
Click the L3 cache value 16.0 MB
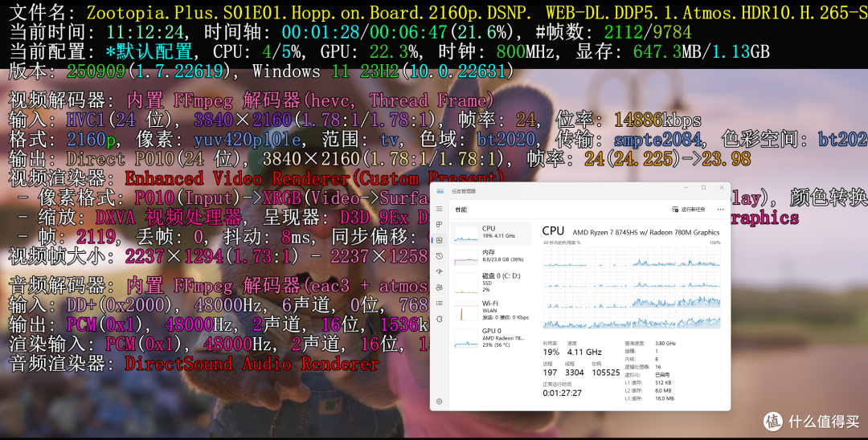point(665,398)
